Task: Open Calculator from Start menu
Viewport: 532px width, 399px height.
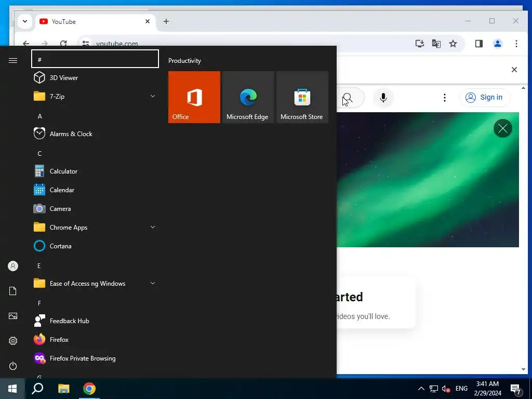Action: coord(95,171)
